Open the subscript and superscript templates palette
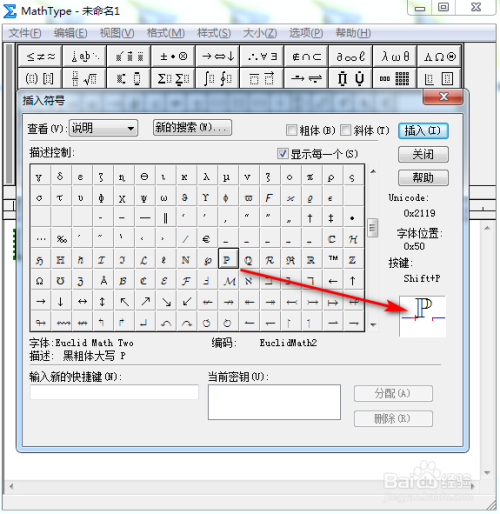Image resolution: width=500 pixels, height=514 pixels. [x=129, y=79]
